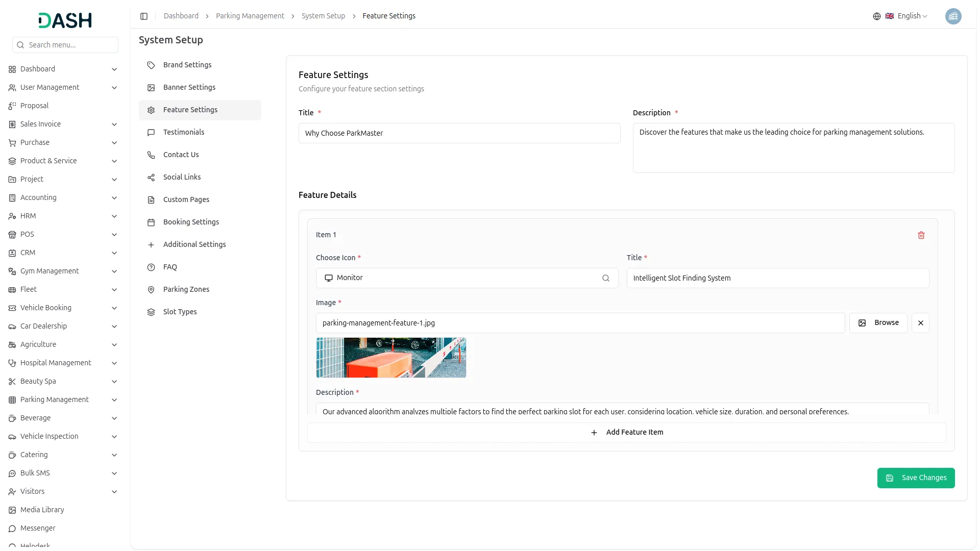Switch to the Parking Zones settings

pyautogui.click(x=186, y=289)
